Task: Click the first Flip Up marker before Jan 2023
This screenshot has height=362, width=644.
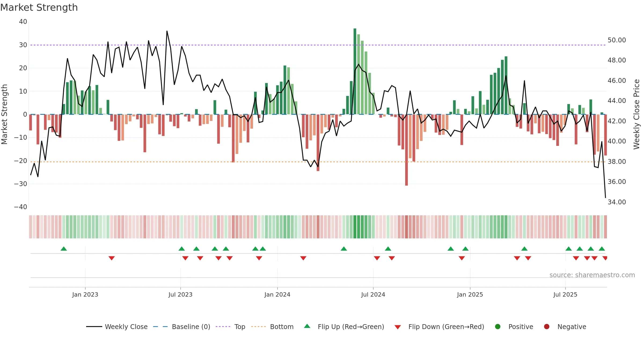Action: pos(64,249)
